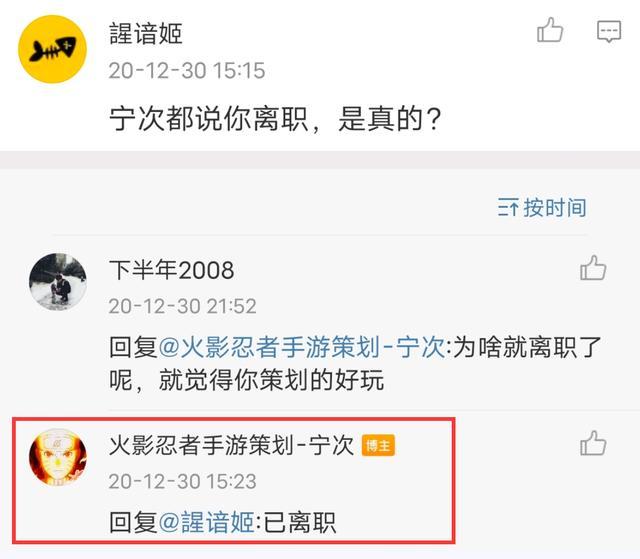Tap the reply text 为啥就离职了呢
640x559 pixels.
356,364
